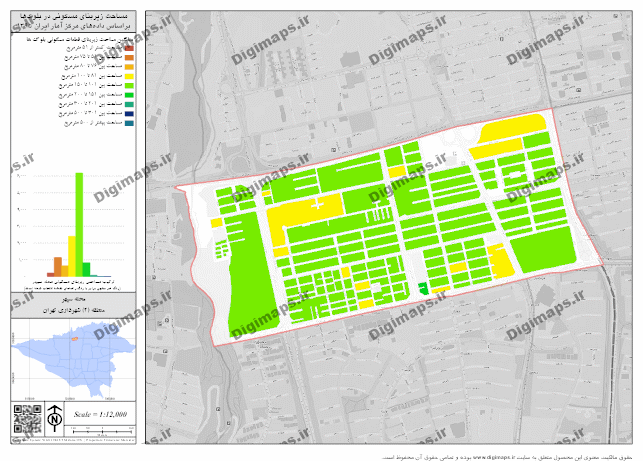Click the yellow legend swatch (81–100 sqm)
Image resolution: width=643 pixels, height=461 pixels.
tap(129, 76)
